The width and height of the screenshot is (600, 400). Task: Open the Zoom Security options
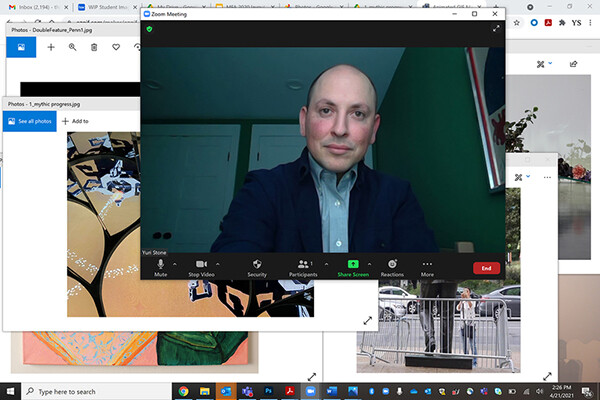point(257,265)
